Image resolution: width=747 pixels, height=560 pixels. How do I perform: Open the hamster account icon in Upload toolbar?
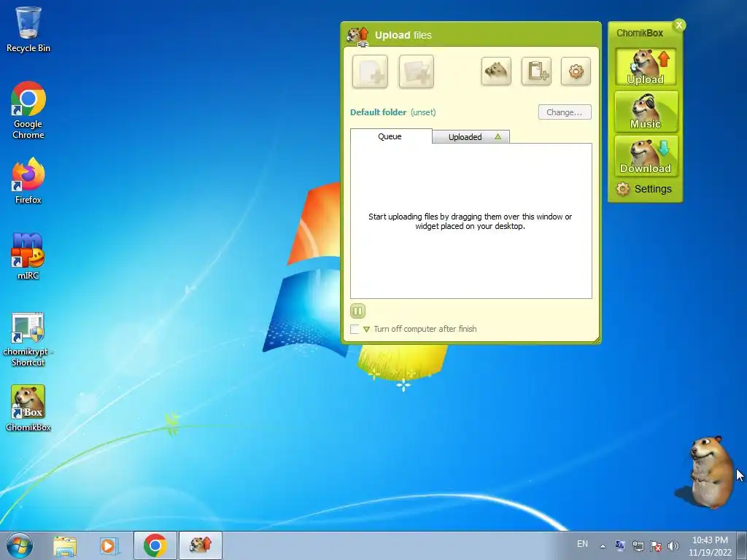[x=496, y=71]
